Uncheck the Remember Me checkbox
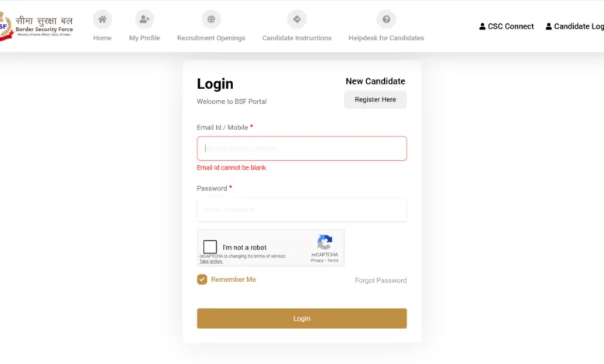Viewport: 604px width, 364px height. coord(202,280)
